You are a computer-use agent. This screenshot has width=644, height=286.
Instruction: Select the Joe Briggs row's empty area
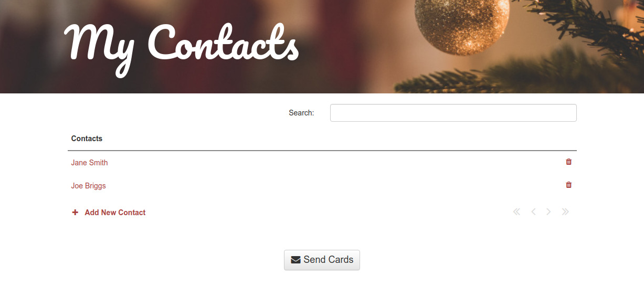coord(336,186)
